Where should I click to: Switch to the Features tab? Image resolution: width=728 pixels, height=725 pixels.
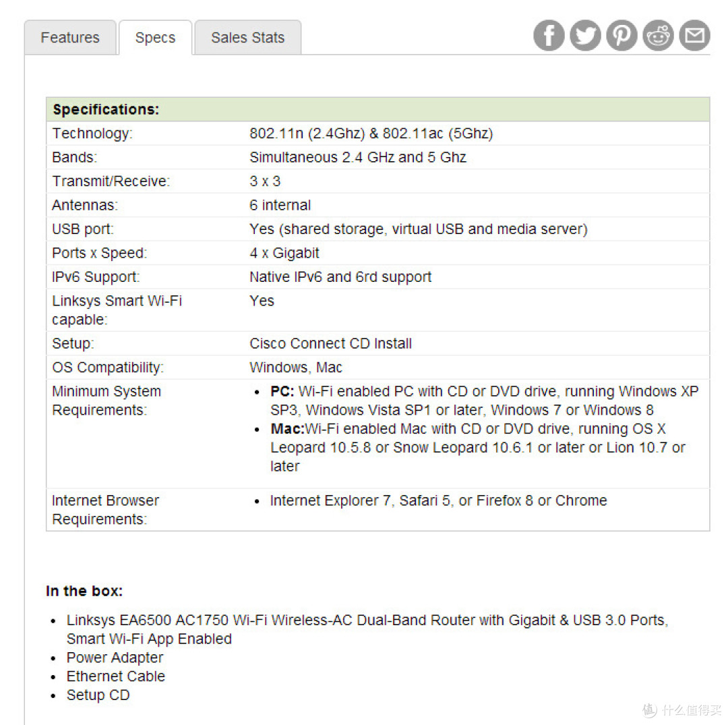pos(70,37)
